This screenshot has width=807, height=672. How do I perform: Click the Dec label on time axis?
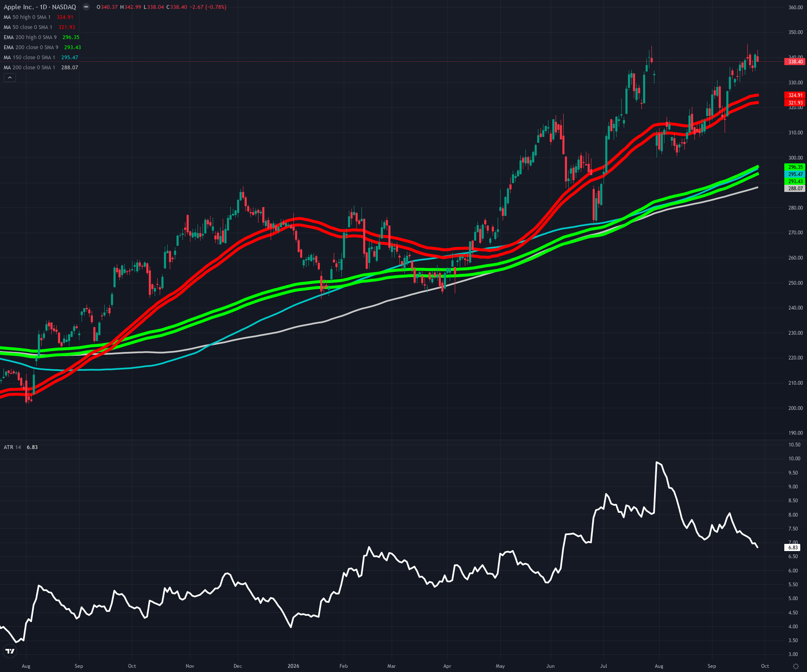(x=238, y=666)
